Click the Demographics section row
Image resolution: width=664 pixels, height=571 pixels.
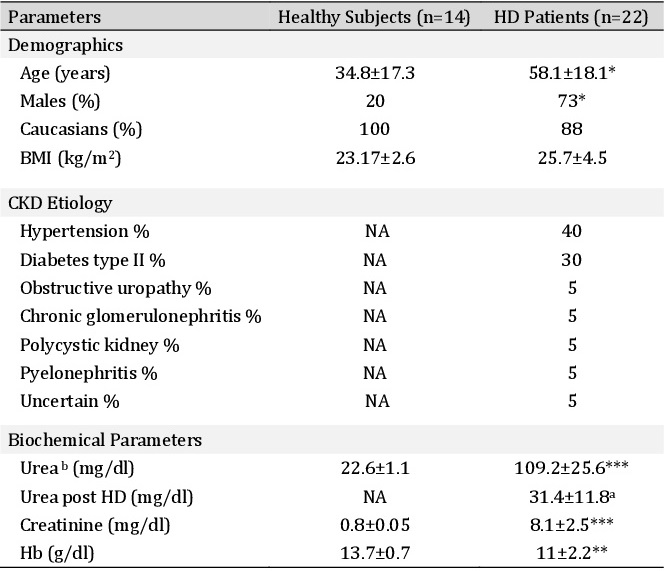[x=332, y=45]
